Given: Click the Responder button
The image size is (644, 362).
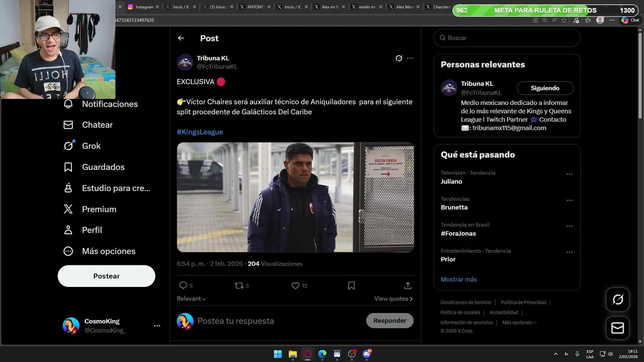Looking at the screenshot, I should point(390,321).
